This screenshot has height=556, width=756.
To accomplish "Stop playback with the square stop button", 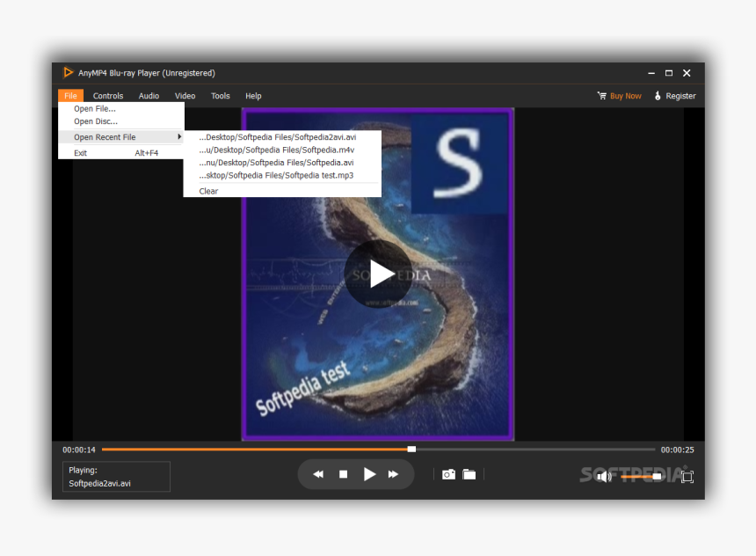I will (344, 473).
